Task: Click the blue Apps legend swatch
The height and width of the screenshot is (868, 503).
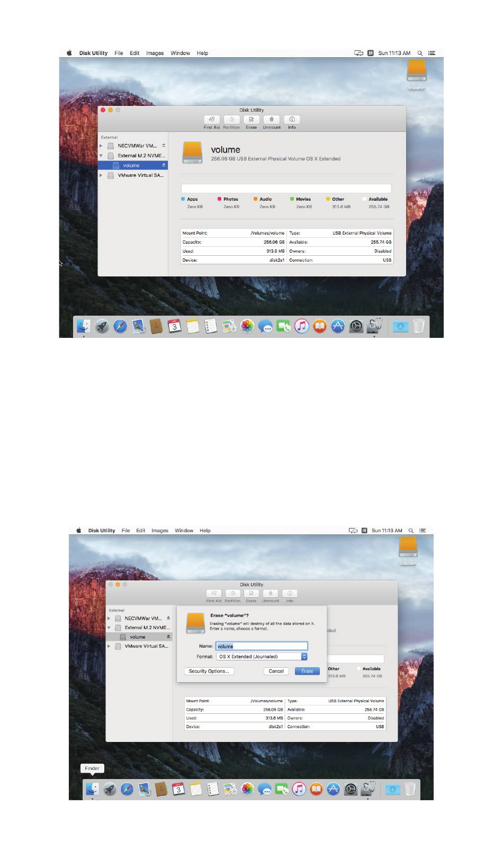Action: point(183,199)
